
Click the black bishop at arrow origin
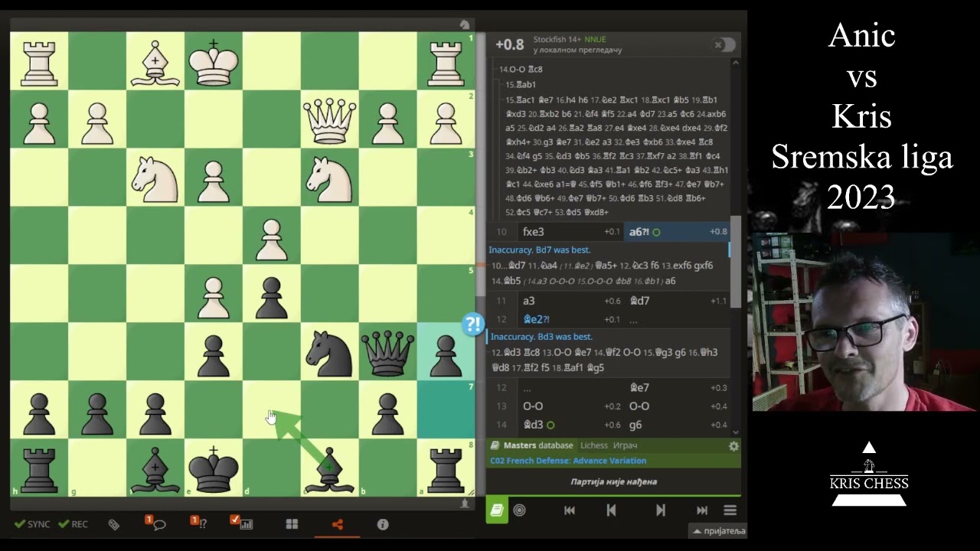point(329,468)
